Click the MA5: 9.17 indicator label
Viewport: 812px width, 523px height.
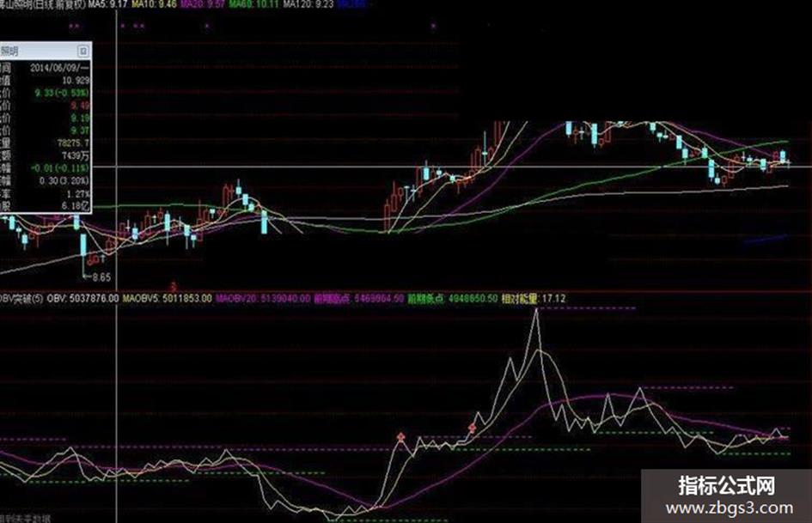tap(107, 4)
